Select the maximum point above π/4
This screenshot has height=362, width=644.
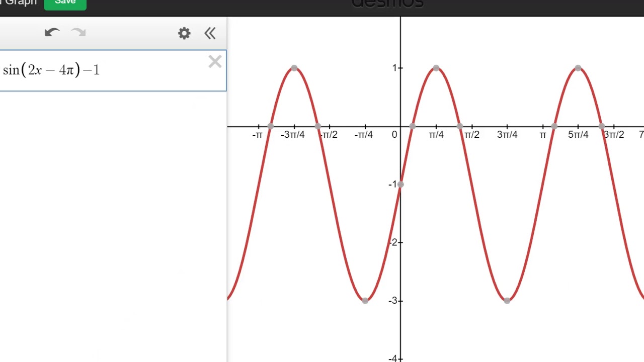point(436,68)
